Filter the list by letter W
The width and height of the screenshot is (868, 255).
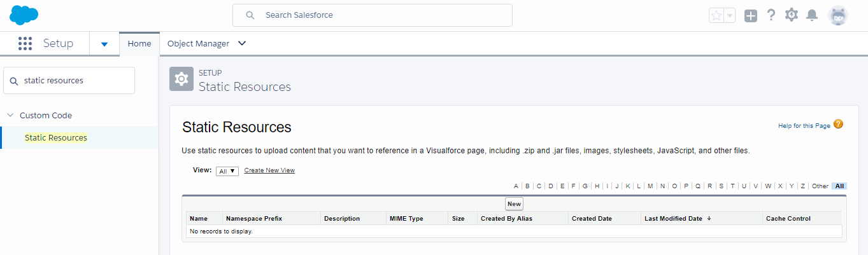[x=768, y=186]
